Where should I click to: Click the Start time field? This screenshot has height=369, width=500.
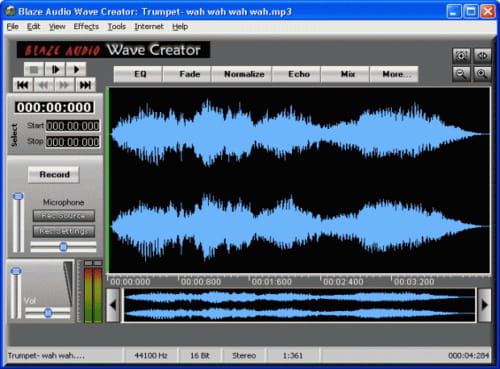click(73, 126)
